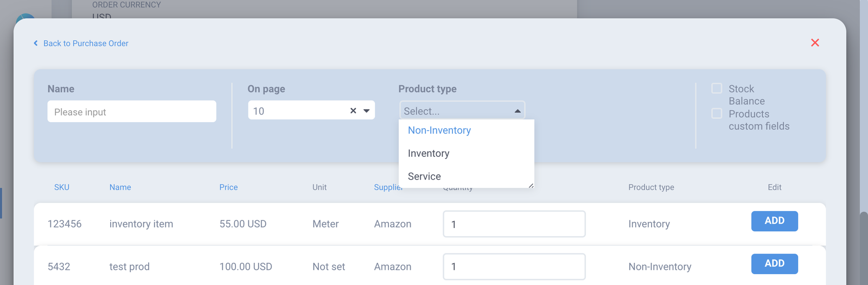Sort table by SKU column
This screenshot has height=285, width=868.
62,187
